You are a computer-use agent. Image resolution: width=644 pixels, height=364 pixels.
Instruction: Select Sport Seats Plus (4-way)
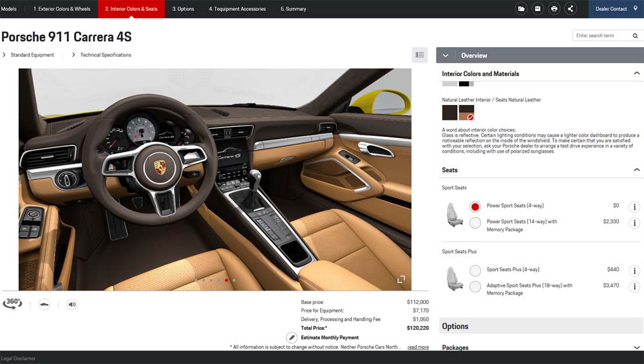pos(475,271)
